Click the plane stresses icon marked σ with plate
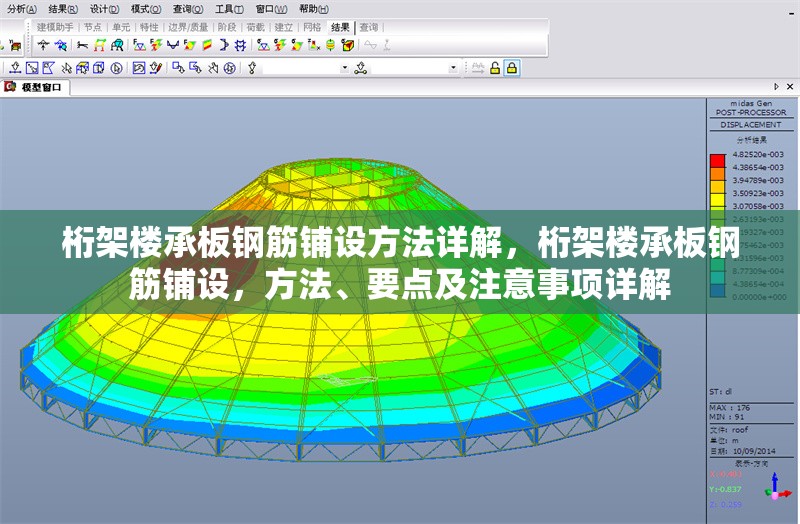 tap(296, 45)
